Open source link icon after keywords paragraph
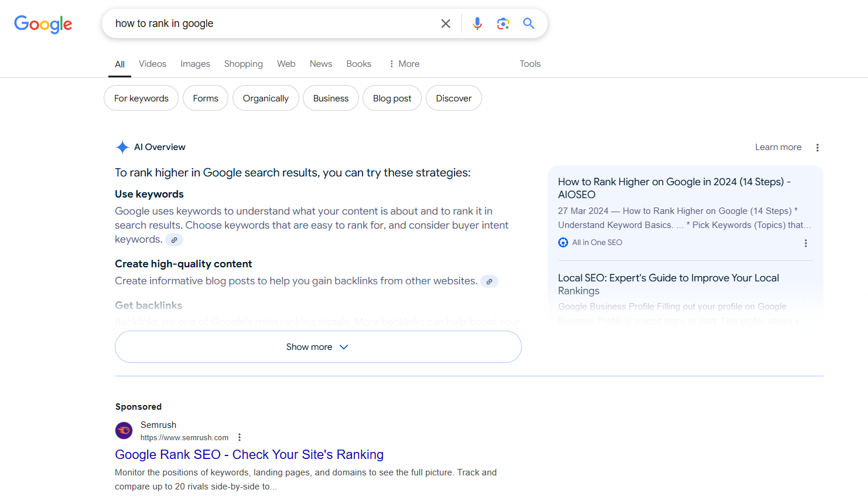This screenshot has height=500, width=868. point(174,240)
